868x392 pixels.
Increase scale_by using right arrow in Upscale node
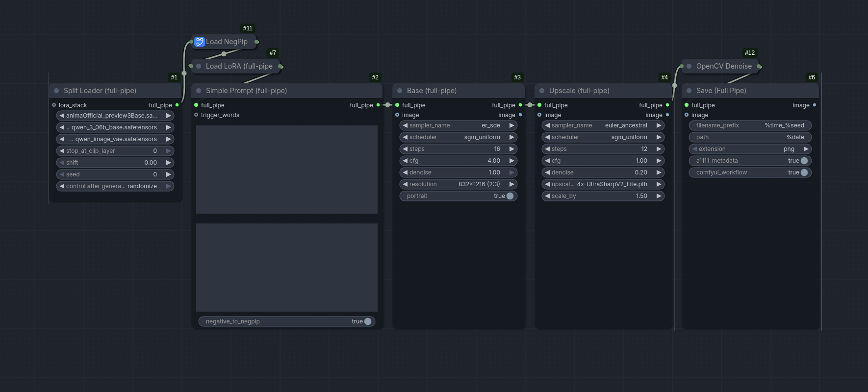click(659, 196)
